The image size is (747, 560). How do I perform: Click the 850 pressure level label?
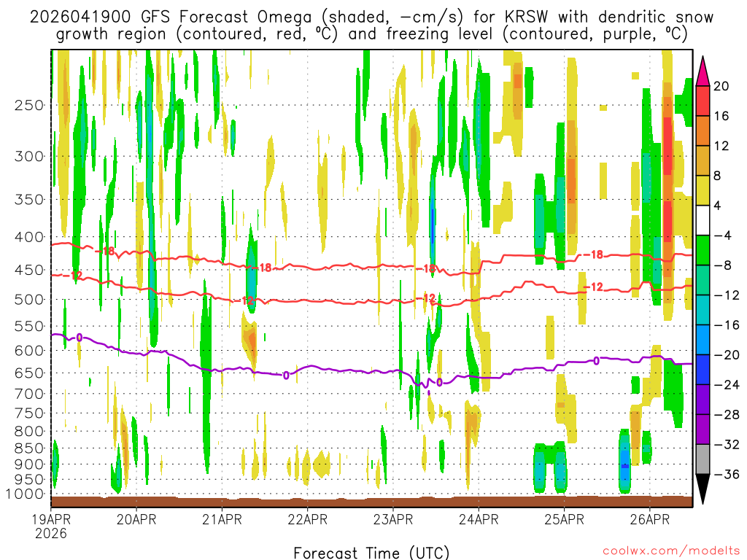(x=29, y=448)
